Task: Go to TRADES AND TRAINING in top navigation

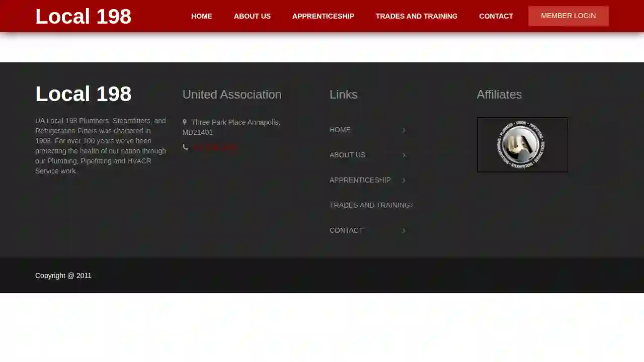Action: (x=417, y=16)
